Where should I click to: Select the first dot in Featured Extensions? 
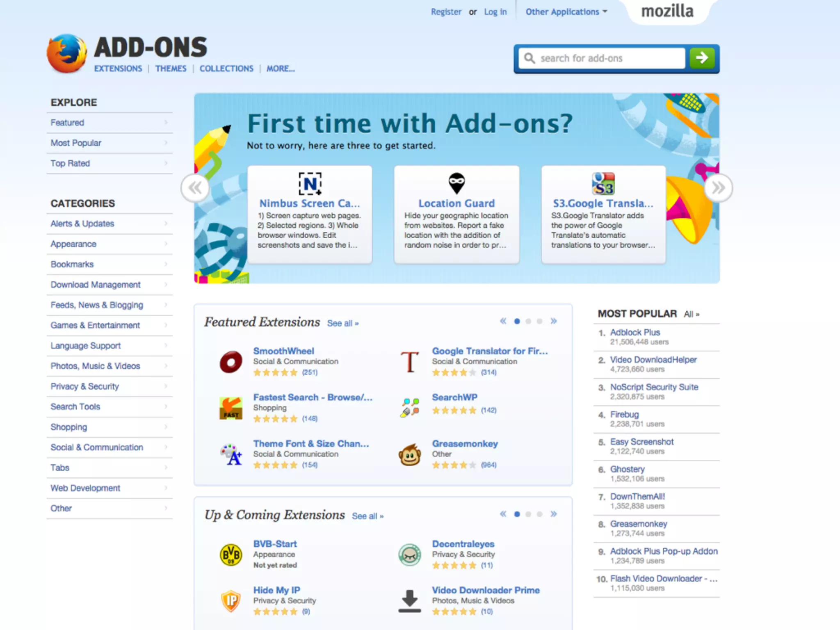tap(517, 322)
